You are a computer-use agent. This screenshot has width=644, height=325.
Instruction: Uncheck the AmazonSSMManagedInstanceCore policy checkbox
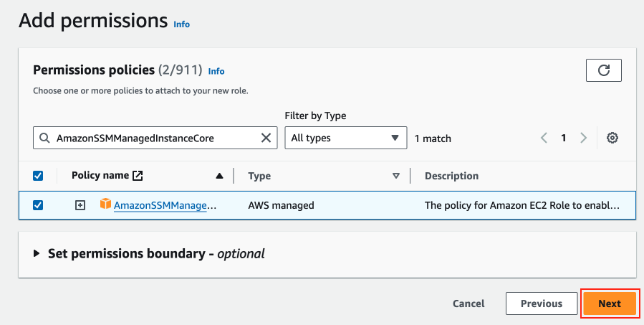pos(39,205)
